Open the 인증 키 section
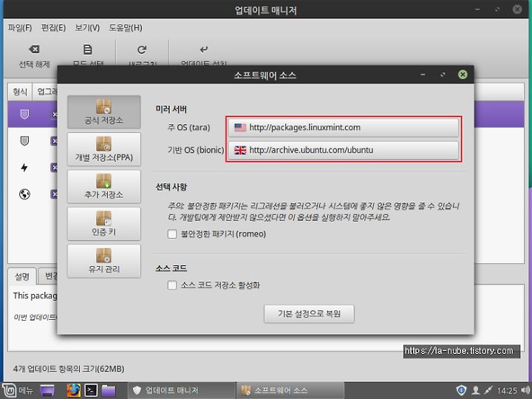Image resolution: width=532 pixels, height=399 pixels. tap(104, 224)
